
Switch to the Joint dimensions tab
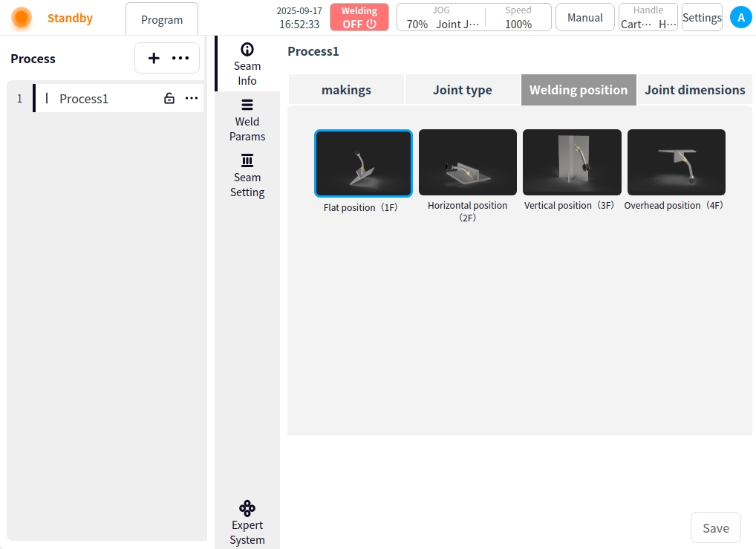694,90
